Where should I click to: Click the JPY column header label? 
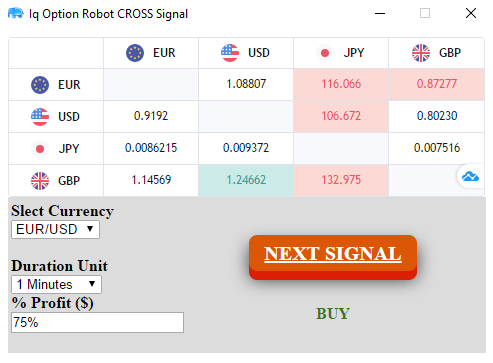point(354,53)
